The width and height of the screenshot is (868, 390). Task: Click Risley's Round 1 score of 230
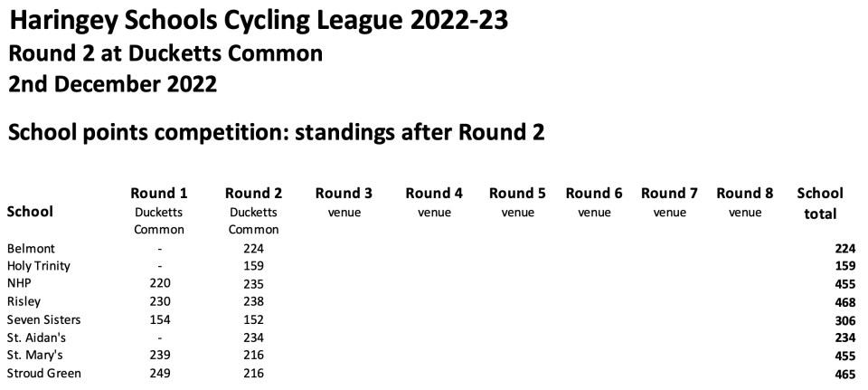point(159,301)
